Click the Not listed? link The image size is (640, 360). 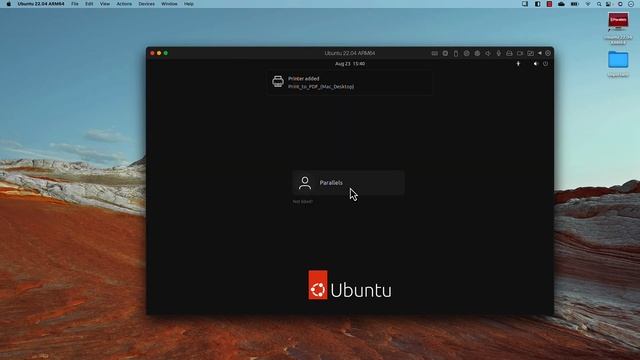click(x=302, y=202)
